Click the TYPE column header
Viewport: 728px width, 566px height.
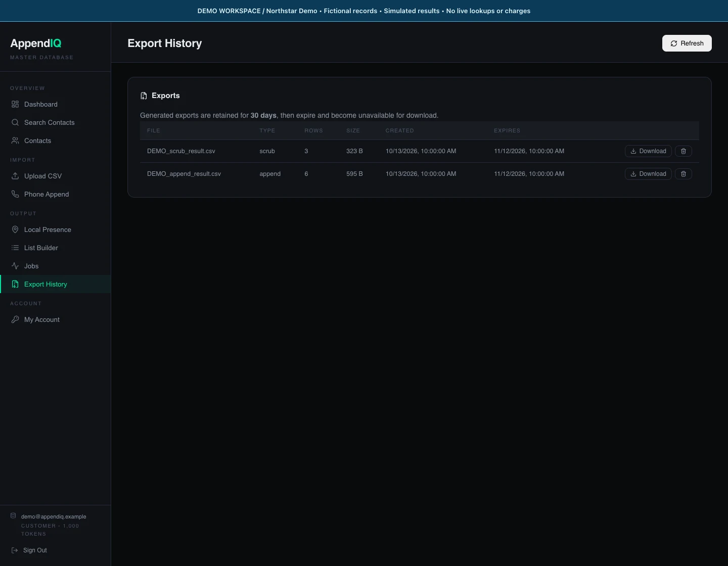[x=267, y=130]
